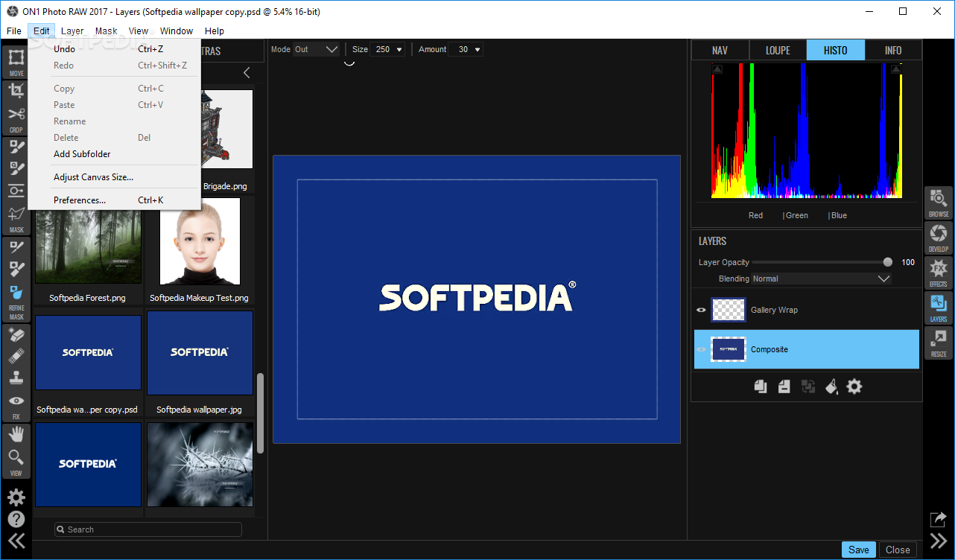Switch to the Browse module
This screenshot has width=955, height=560.
click(x=939, y=203)
